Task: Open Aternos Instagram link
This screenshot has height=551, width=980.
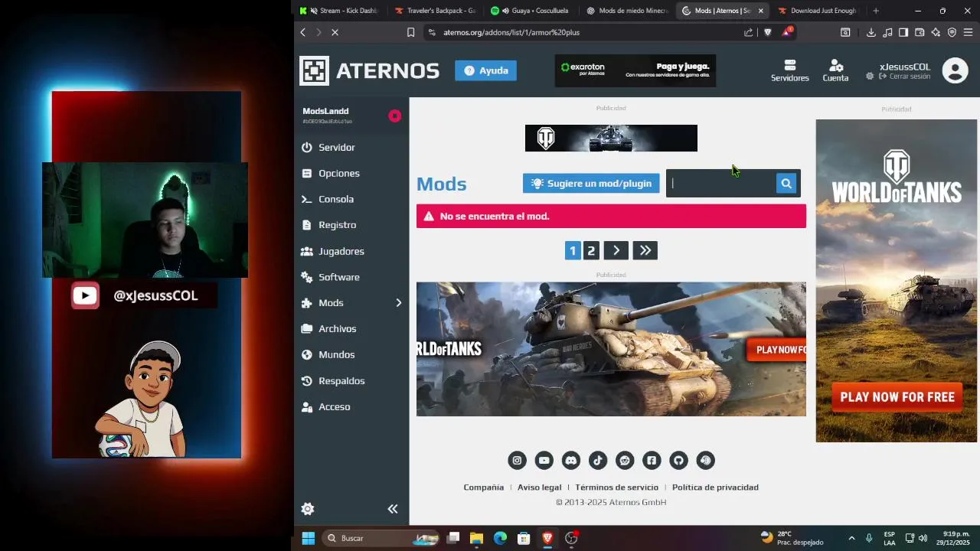Action: (x=517, y=460)
